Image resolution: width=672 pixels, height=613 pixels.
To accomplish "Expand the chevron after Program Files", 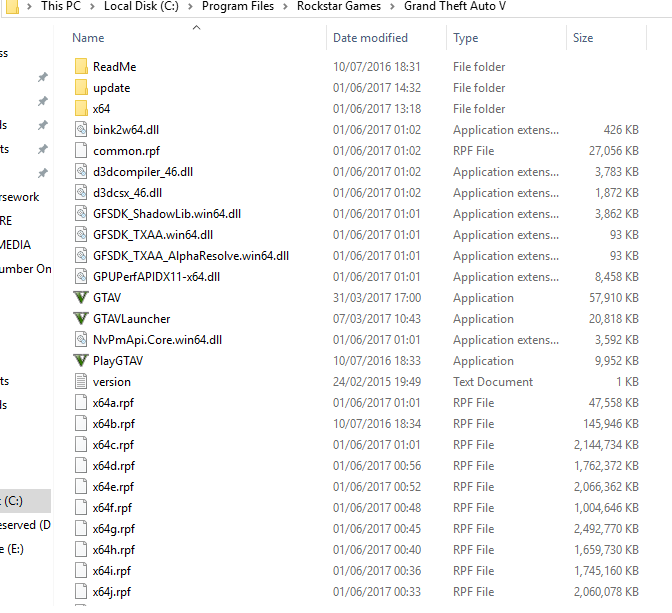I will click(285, 6).
